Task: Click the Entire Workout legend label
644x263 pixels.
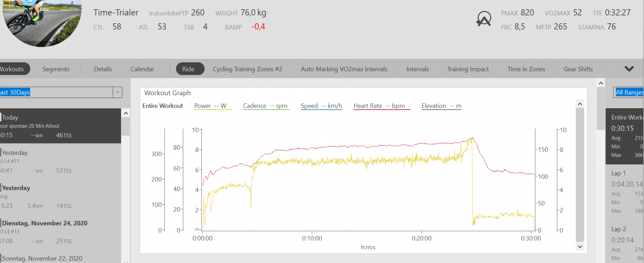Action: pyautogui.click(x=163, y=106)
